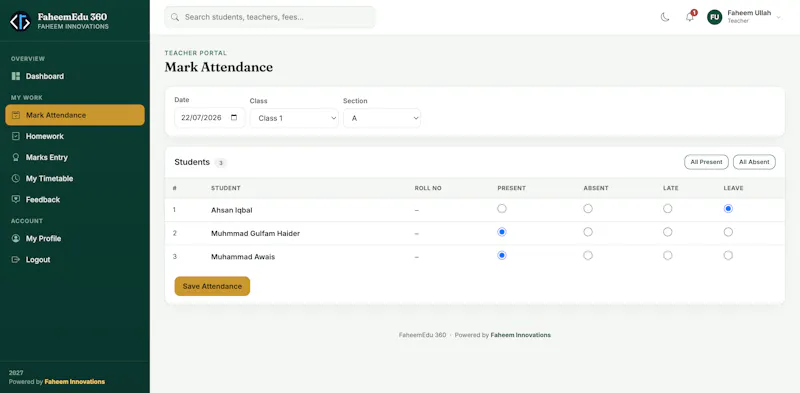Click the search students, teachers, fees field
Image resolution: width=800 pixels, height=393 pixels.
click(x=270, y=17)
